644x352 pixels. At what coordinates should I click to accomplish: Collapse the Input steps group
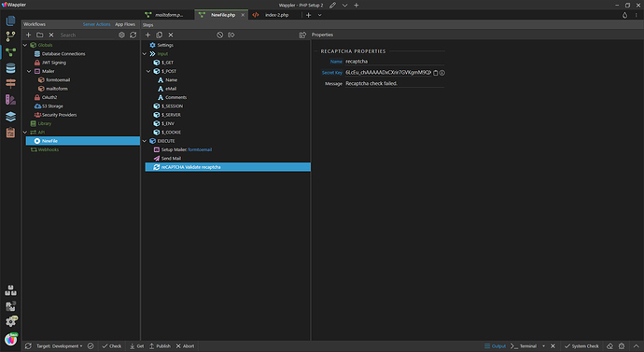point(144,54)
